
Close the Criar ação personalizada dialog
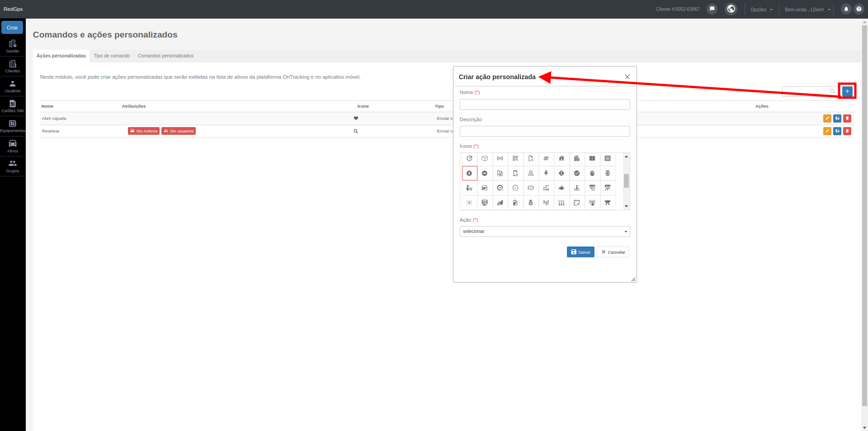pyautogui.click(x=627, y=77)
